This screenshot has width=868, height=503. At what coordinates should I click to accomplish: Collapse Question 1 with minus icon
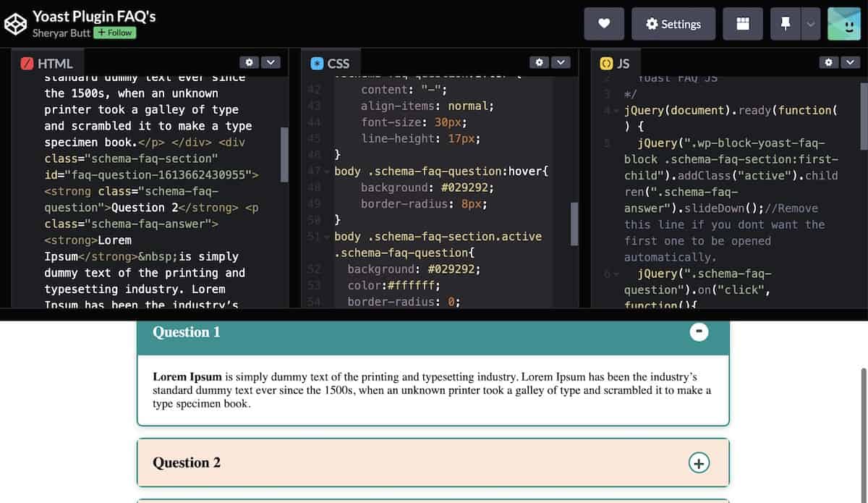699,331
